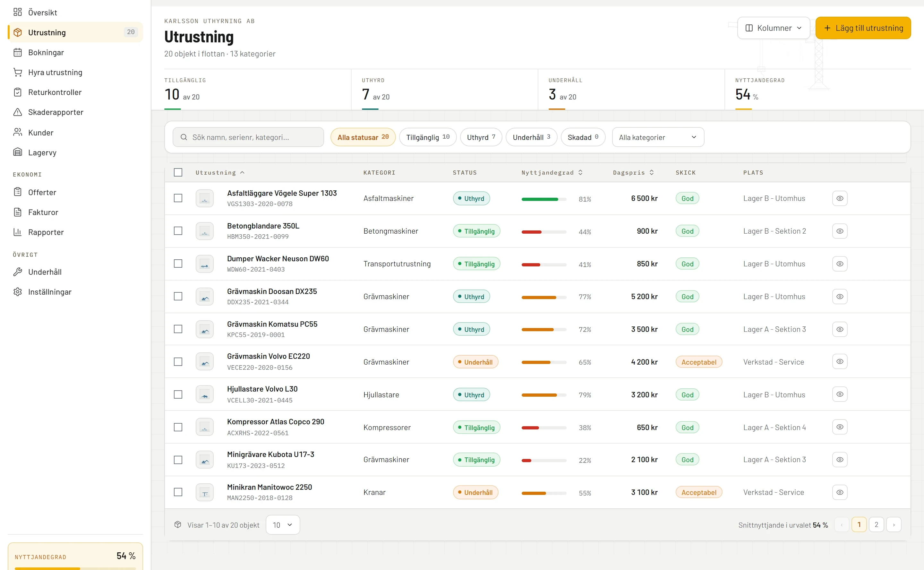View details eye icon for Hjullastare Volvo L30
Screen dimensions: 924x570
click(840, 394)
